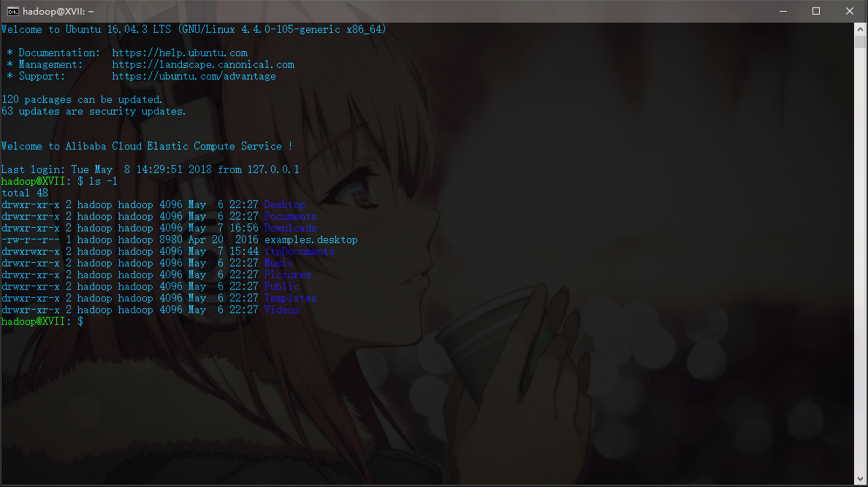
Task: Click the last empty hadoop@XVII prompt
Action: point(42,321)
